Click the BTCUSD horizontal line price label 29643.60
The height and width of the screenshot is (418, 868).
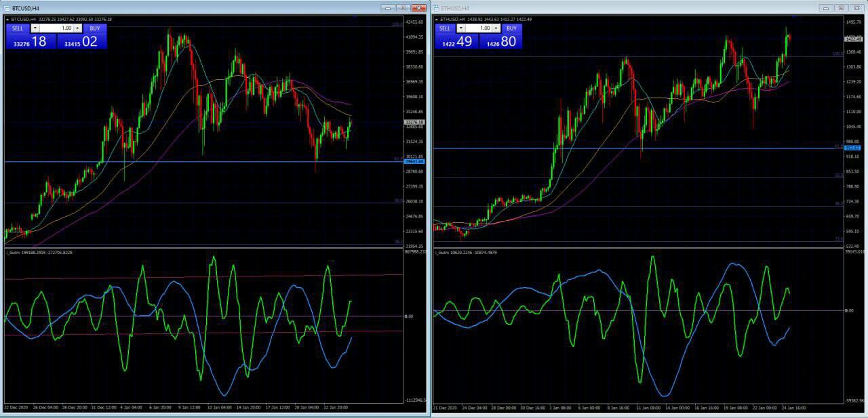coord(414,162)
